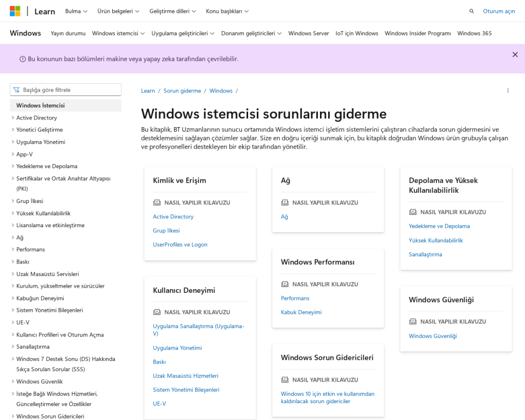This screenshot has width=525, height=420.
Task: Open the Konu başlıkları dropdown
Action: pos(227,11)
